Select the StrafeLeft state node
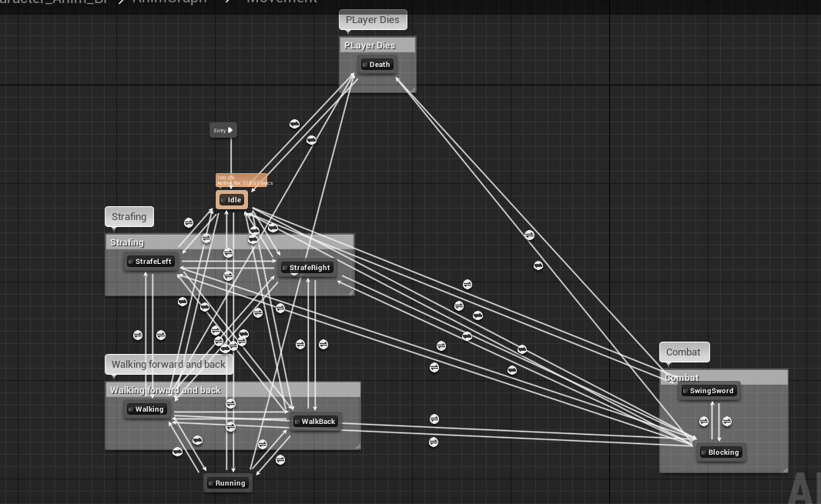The image size is (821, 504). coord(150,262)
